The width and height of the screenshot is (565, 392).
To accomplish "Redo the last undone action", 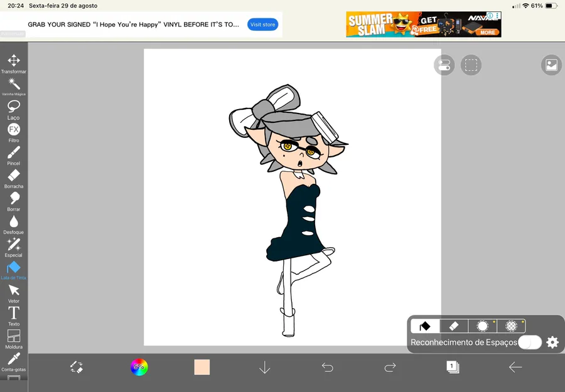I will click(x=390, y=367).
